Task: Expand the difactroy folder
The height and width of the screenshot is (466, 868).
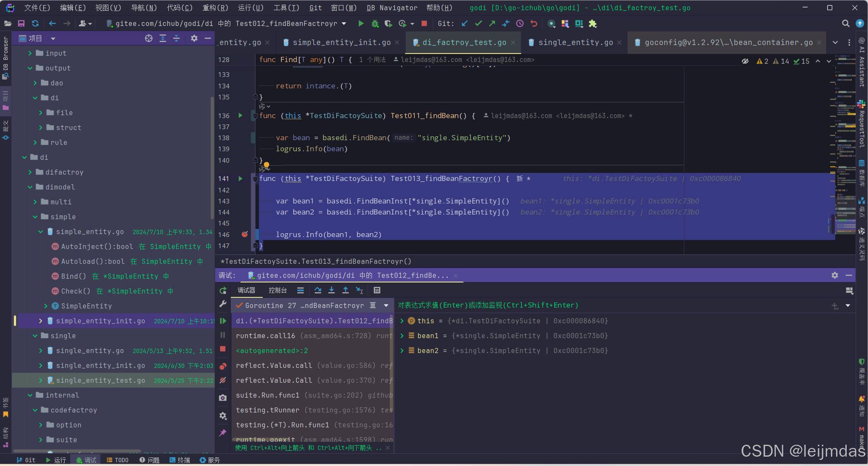Action: tap(30, 172)
